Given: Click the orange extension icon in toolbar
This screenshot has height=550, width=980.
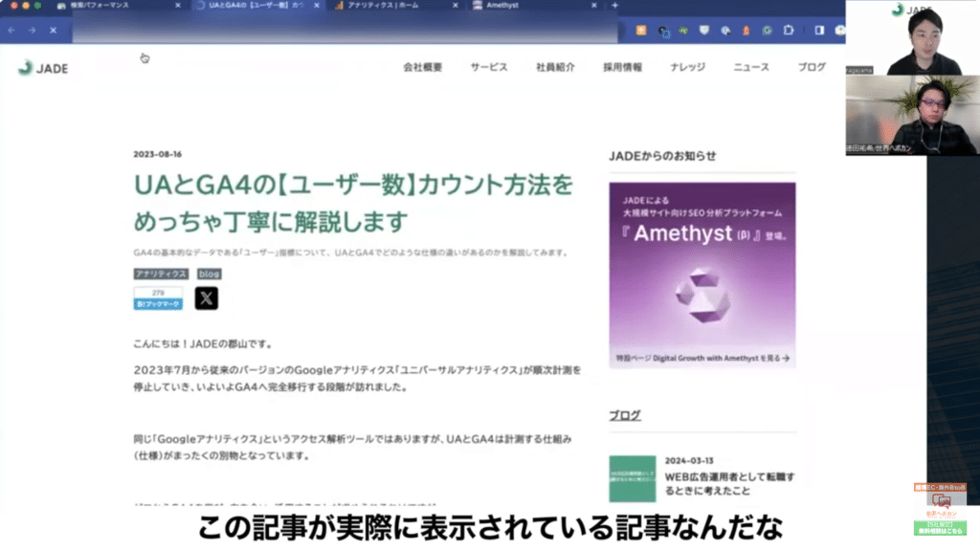Looking at the screenshot, I should [641, 30].
